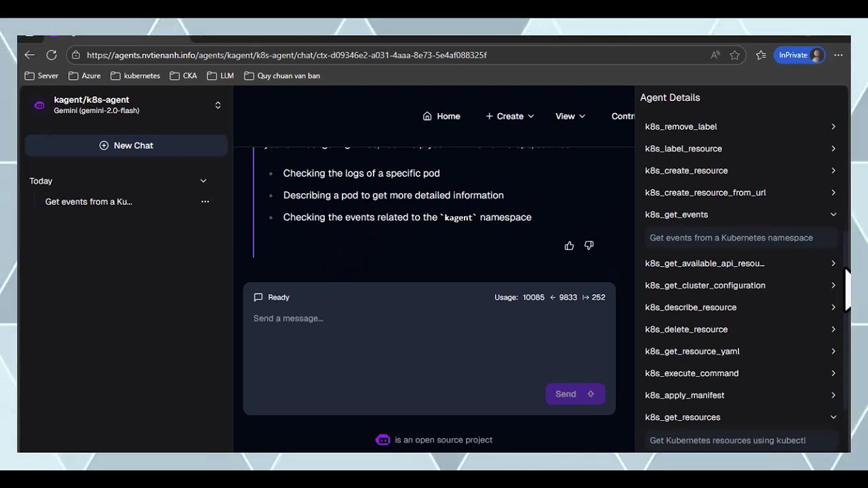Click the Get Kubernetes resources using kubectl description

coord(728,441)
